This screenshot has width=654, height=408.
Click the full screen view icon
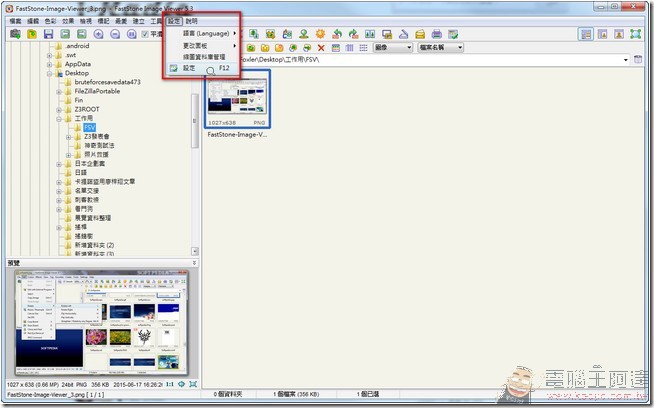click(x=635, y=34)
